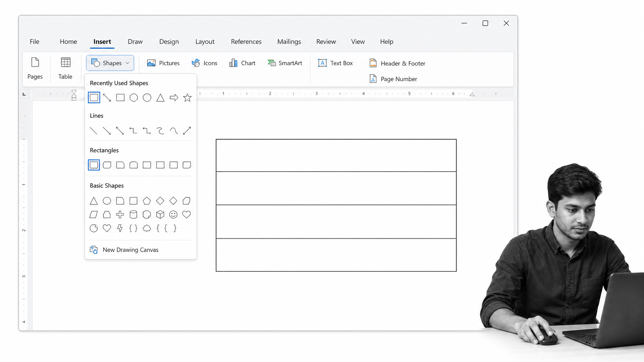Open the SmartArt gallery

point(285,63)
